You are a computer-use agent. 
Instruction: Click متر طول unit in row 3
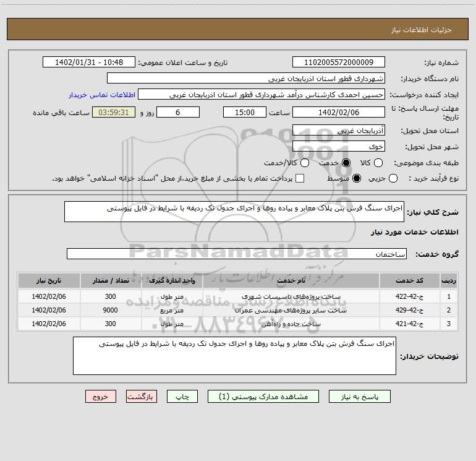click(x=172, y=324)
